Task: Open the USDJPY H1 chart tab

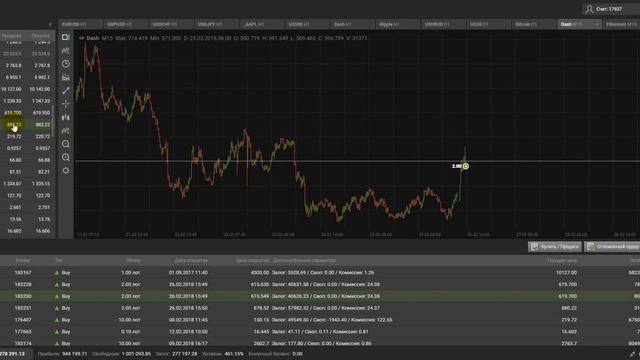Action: pyautogui.click(x=216, y=24)
